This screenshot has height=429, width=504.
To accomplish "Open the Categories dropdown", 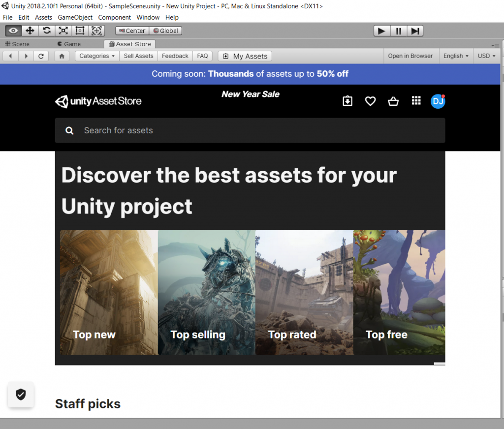I will [x=97, y=56].
